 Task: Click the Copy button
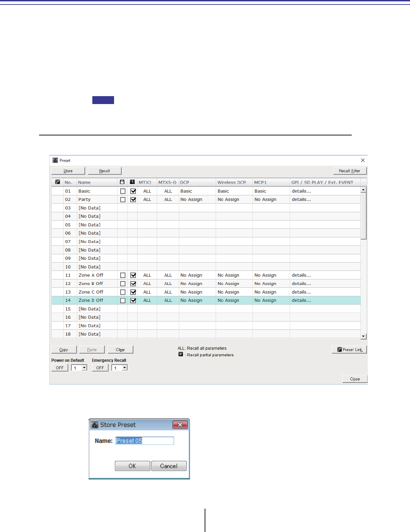(x=64, y=350)
